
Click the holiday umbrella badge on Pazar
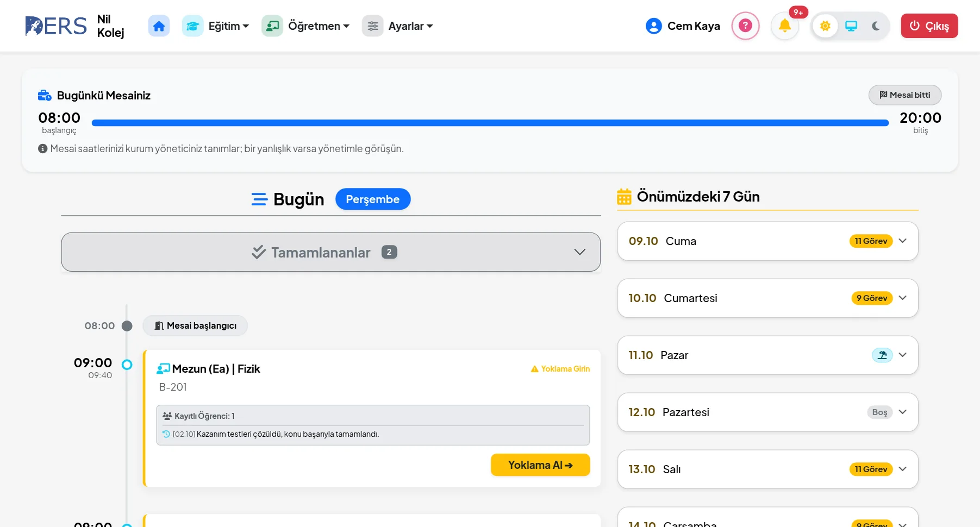click(882, 355)
